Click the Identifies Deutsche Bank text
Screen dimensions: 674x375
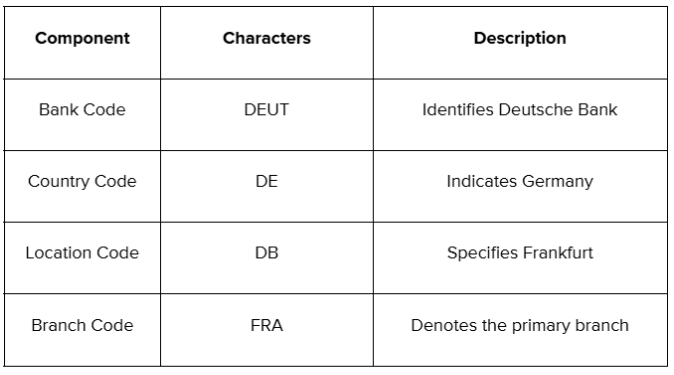[520, 110]
